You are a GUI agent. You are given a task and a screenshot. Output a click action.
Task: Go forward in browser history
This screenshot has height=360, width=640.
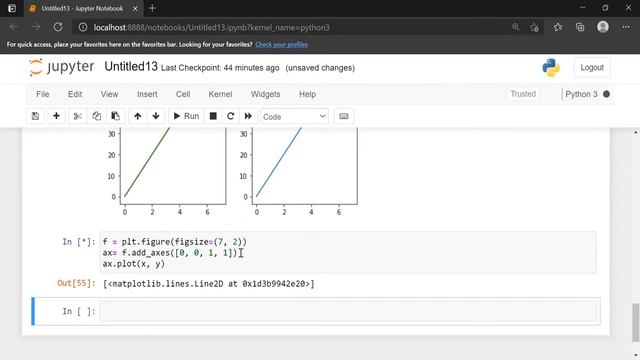click(x=36, y=27)
